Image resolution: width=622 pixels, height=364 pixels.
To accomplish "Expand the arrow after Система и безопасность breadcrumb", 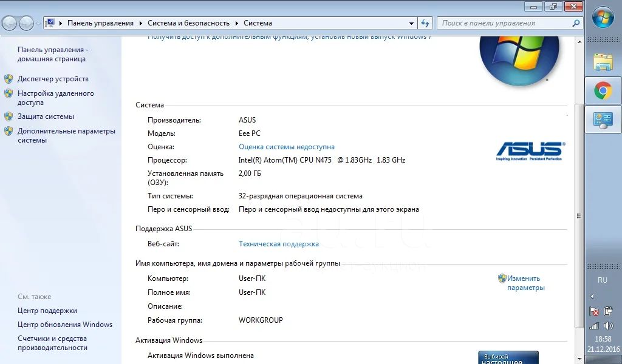I will coord(237,24).
